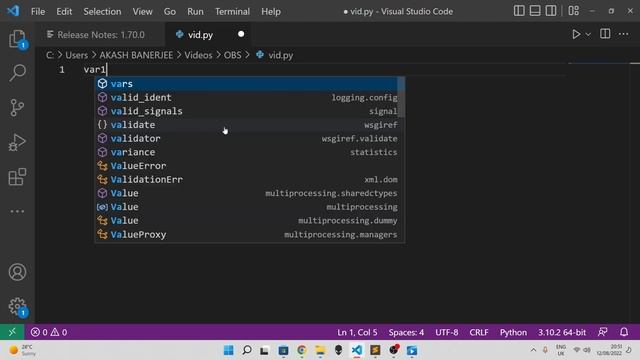The width and height of the screenshot is (640, 360).
Task: Split the editor to the right
Action: pyautogui.click(x=605, y=34)
